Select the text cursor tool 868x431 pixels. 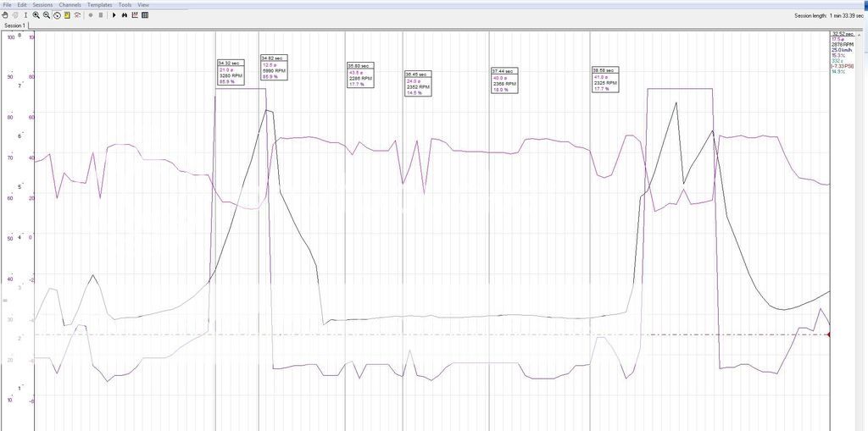coord(25,15)
